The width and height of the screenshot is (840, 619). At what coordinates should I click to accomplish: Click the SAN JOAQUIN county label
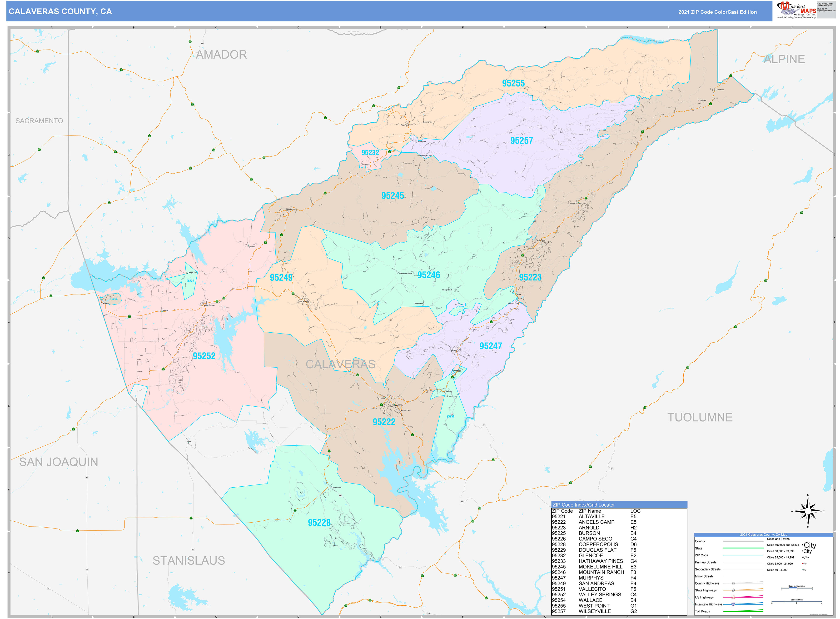coord(59,462)
